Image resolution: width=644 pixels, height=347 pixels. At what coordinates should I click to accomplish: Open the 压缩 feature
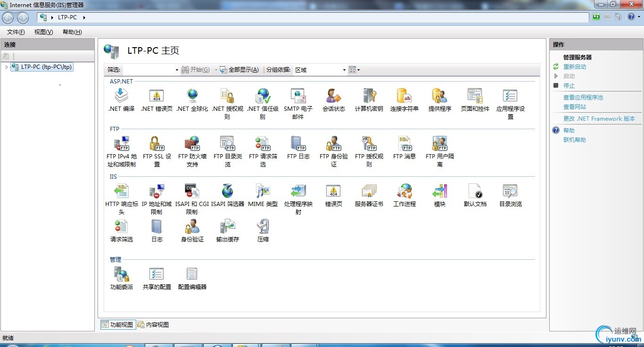point(263,231)
